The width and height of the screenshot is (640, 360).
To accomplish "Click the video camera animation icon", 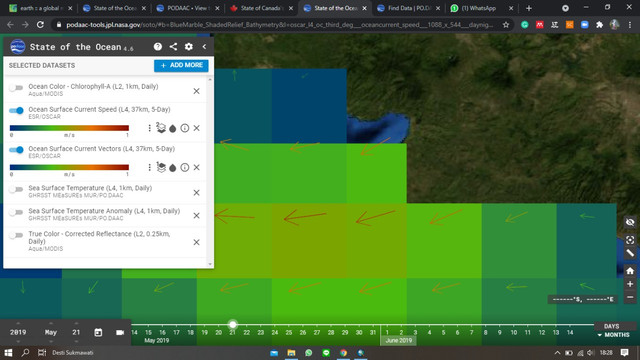I will tap(120, 332).
